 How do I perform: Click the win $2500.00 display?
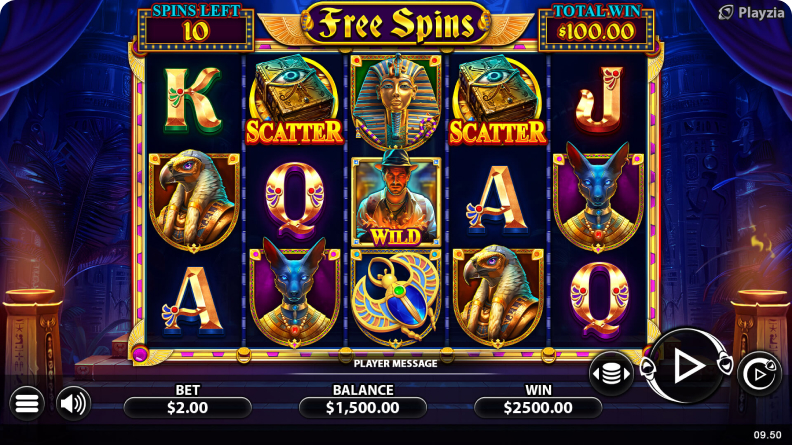[538, 408]
